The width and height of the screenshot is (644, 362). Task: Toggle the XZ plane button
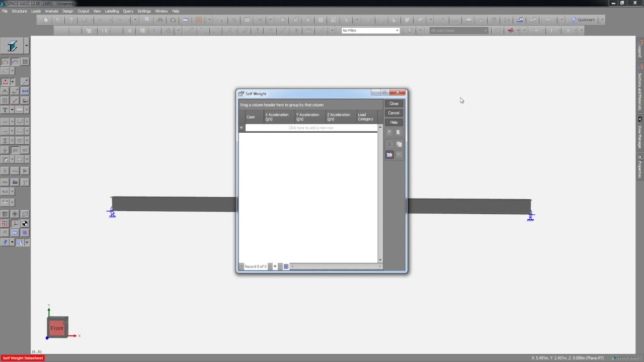pos(25,150)
